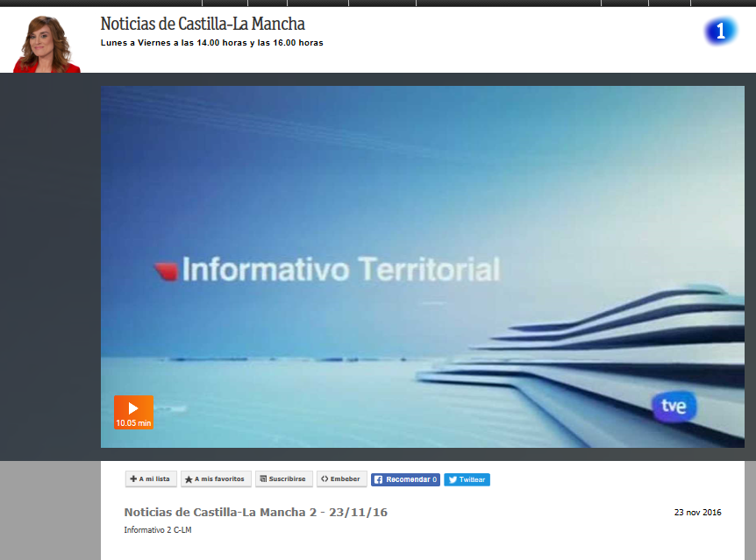Add video with A mi lista button
Viewport: 756px width, 560px height.
pyautogui.click(x=151, y=479)
